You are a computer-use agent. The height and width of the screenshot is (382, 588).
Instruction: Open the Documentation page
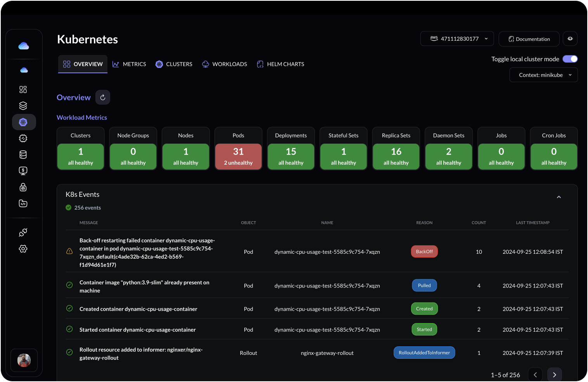coord(529,39)
